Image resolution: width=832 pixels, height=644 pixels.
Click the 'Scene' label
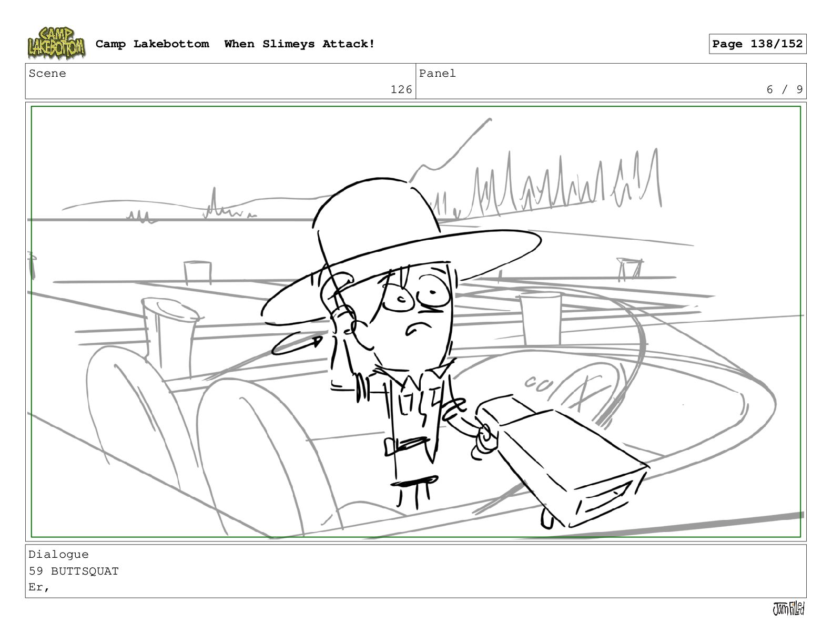[x=47, y=74]
